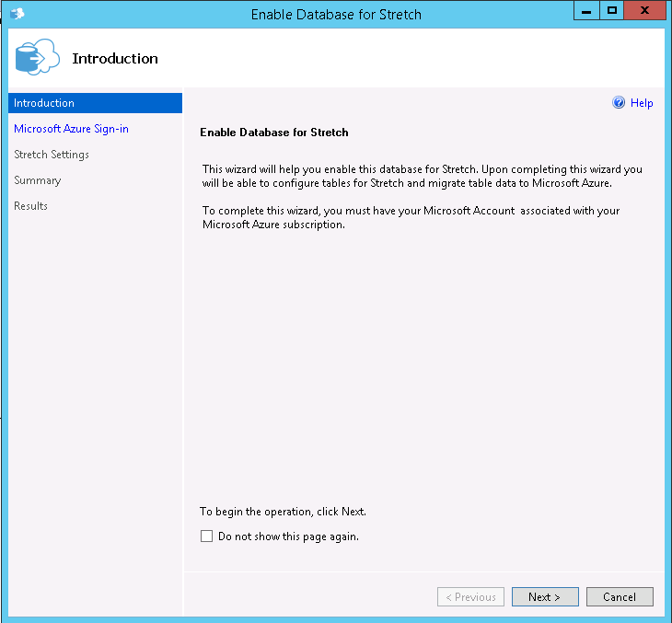Click the paragraph starting 'This wizard will help you'

tap(423, 176)
